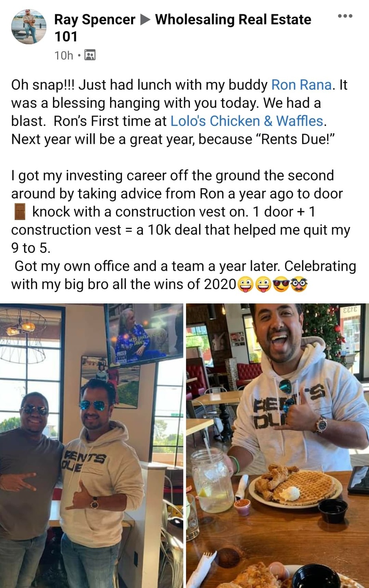Screen dimensions: 369x588
Task: Click the 'Got my own office' sentence
Action: click(184, 275)
